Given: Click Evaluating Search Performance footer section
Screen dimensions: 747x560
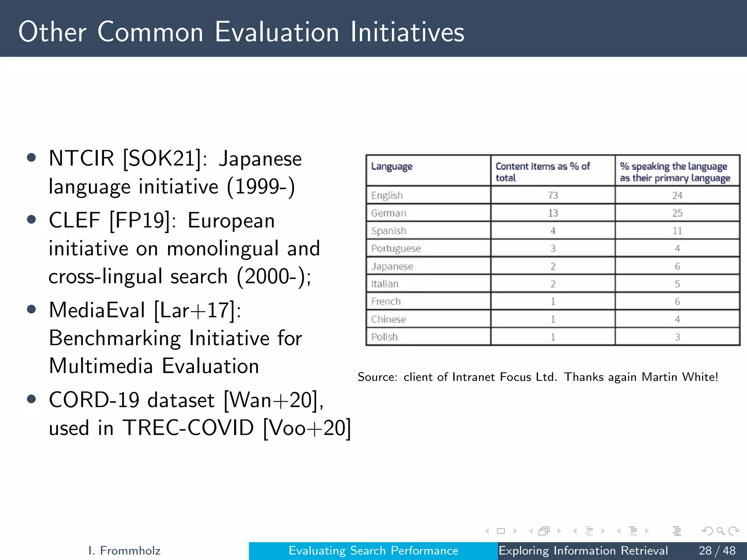Looking at the screenshot, I should (x=373, y=551).
